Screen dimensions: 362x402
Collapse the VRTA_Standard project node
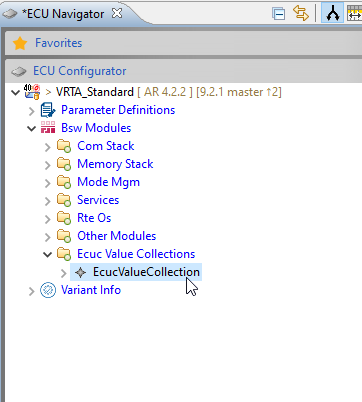pyautogui.click(x=15, y=92)
